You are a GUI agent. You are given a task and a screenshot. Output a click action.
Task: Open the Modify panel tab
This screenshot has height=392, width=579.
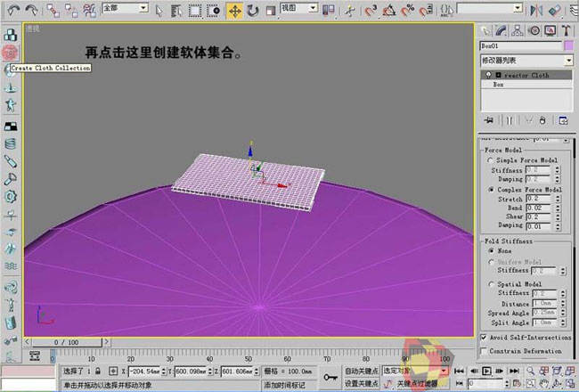pos(502,30)
